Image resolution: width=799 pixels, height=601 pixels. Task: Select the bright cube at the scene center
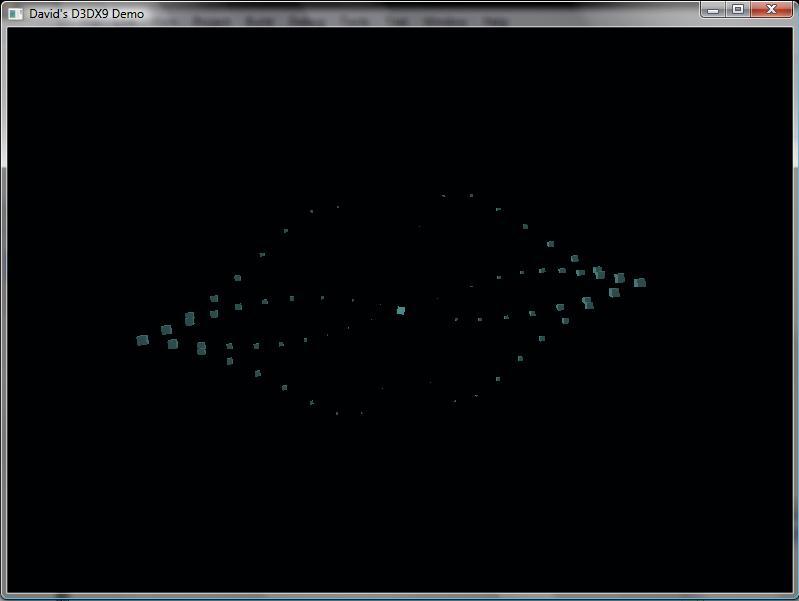(401, 311)
